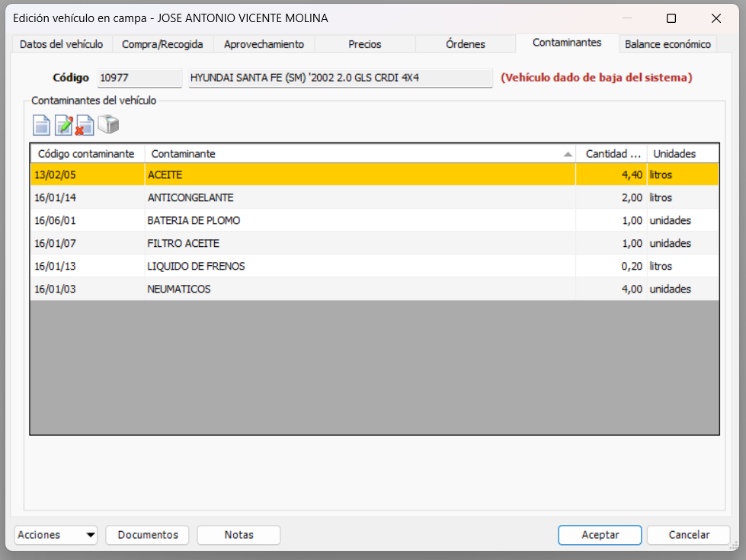The height and width of the screenshot is (560, 746).
Task: Open the Precios tab
Action: coord(363,44)
